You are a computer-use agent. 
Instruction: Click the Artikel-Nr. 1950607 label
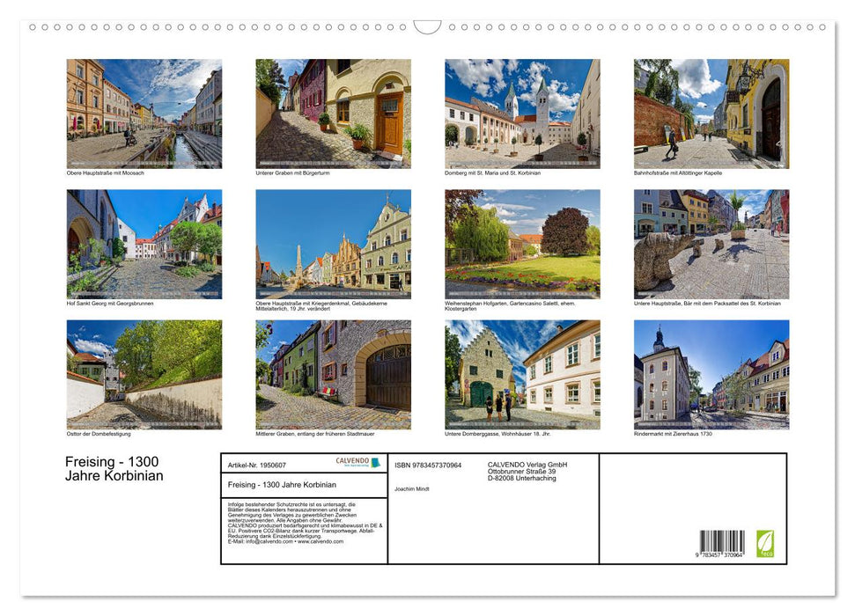tap(258, 466)
